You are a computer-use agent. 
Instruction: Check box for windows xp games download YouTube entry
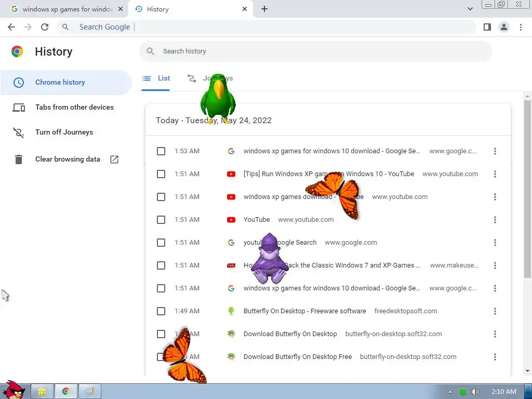pyautogui.click(x=161, y=197)
